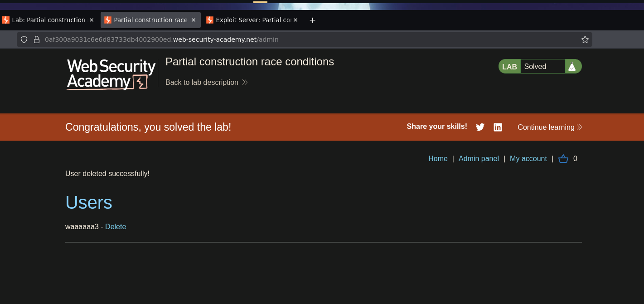Click the username waaaaaa3 text

82,227
